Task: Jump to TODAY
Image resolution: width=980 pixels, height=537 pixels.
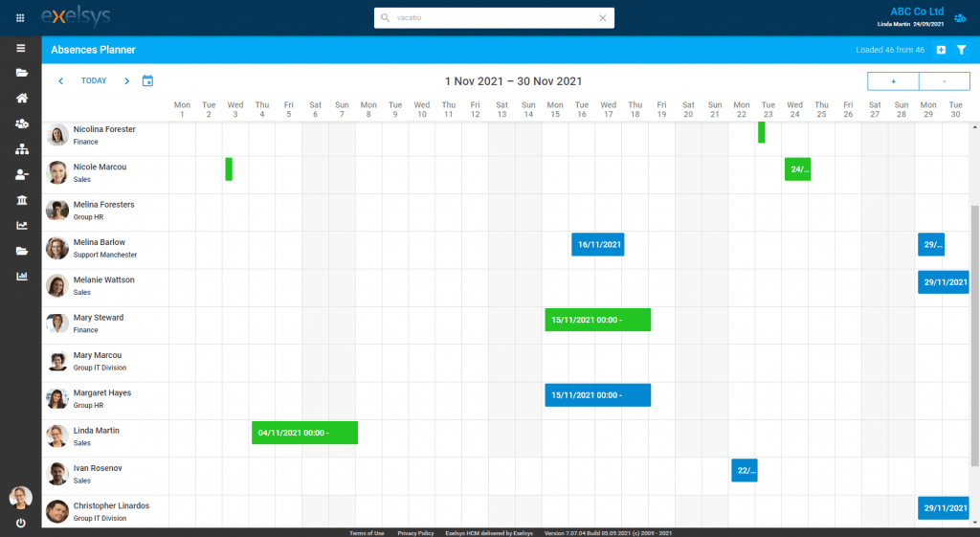Action: (x=94, y=80)
